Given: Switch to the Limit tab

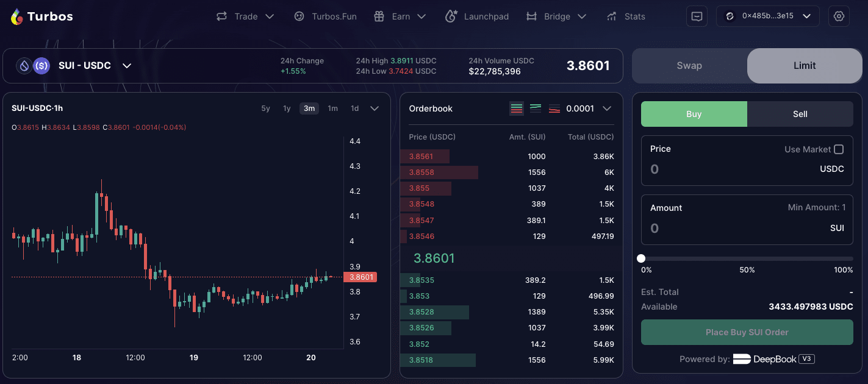Looking at the screenshot, I should pos(805,65).
